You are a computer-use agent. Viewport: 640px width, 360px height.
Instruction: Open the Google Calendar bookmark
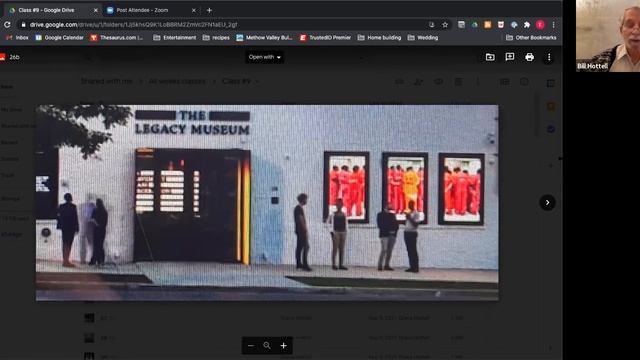coord(60,38)
